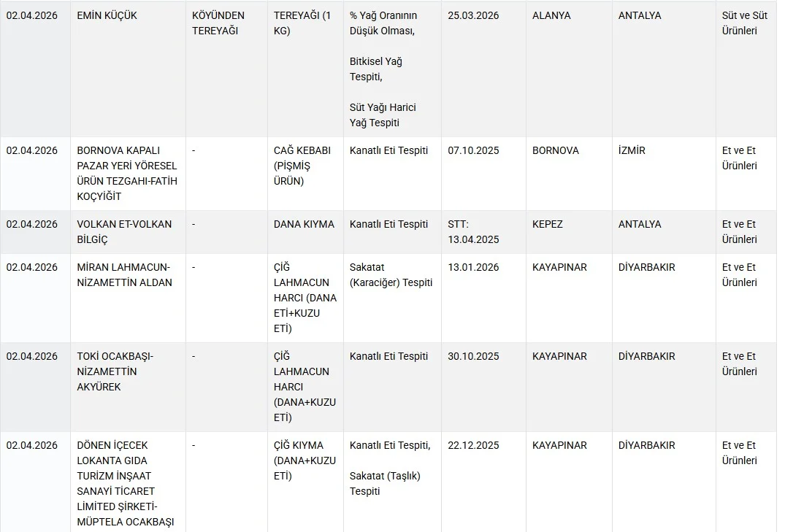Select the date 25.03.2026 cell
The height and width of the screenshot is (532, 785).
click(473, 15)
